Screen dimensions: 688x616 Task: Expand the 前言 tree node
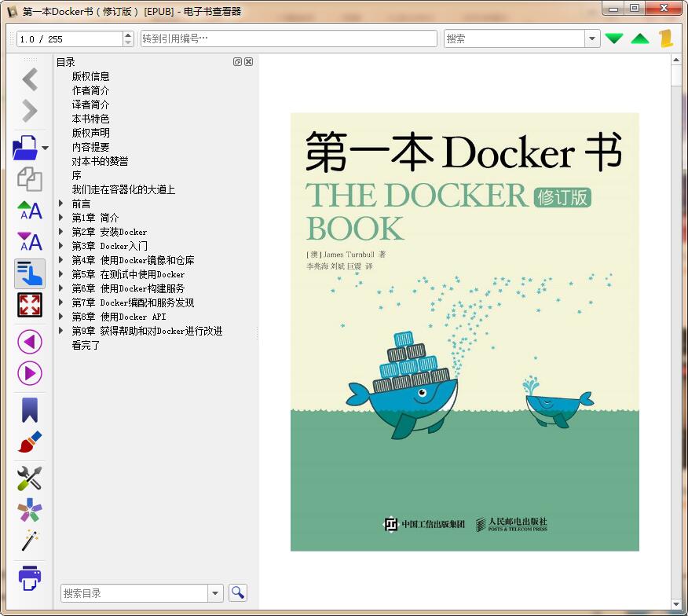[x=61, y=203]
